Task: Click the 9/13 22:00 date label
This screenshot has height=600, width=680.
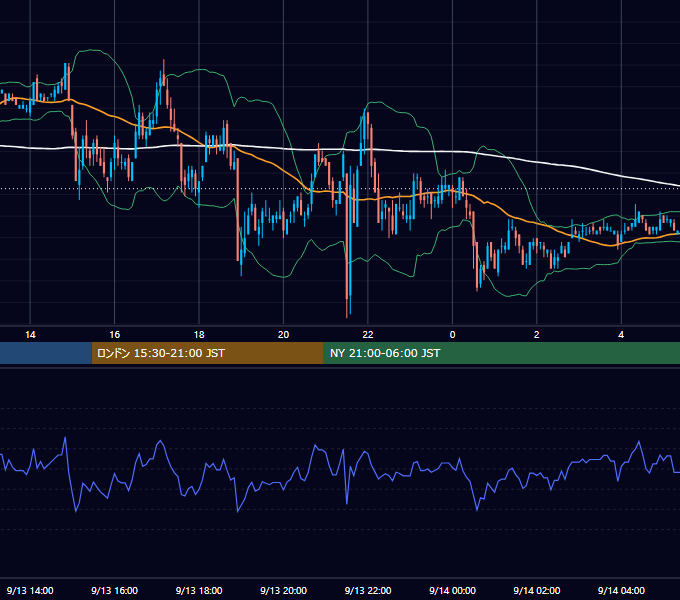Action: click(x=368, y=590)
